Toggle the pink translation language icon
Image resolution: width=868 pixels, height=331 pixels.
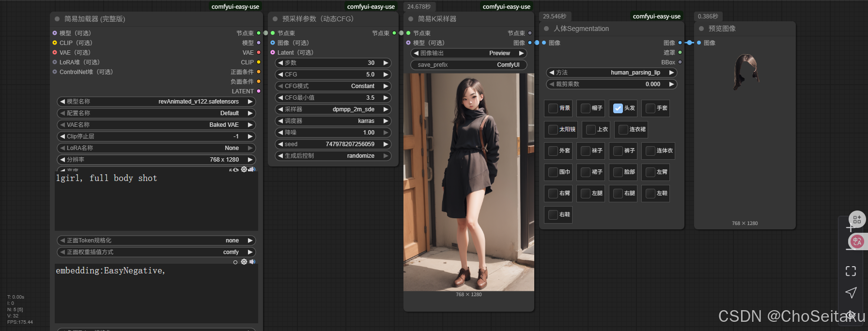[857, 241]
